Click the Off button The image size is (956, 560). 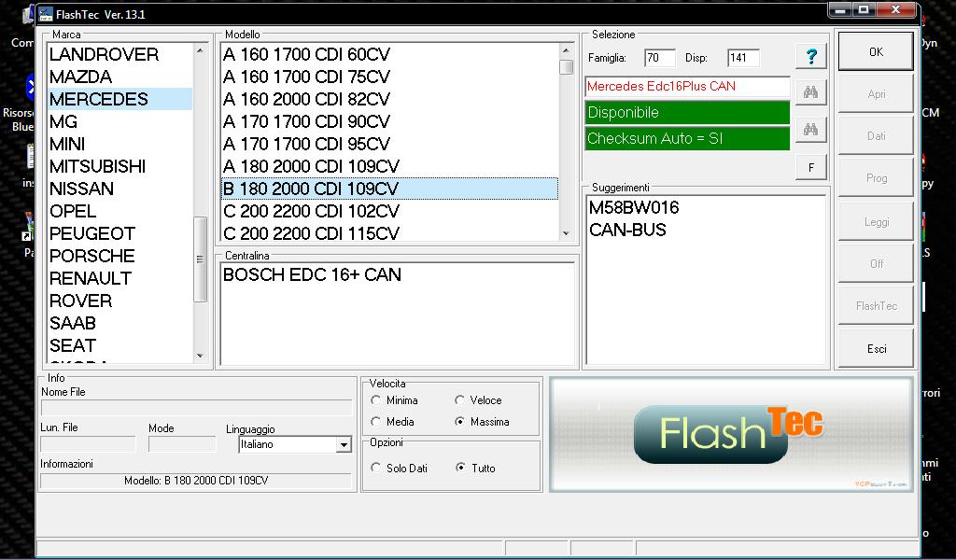click(876, 264)
